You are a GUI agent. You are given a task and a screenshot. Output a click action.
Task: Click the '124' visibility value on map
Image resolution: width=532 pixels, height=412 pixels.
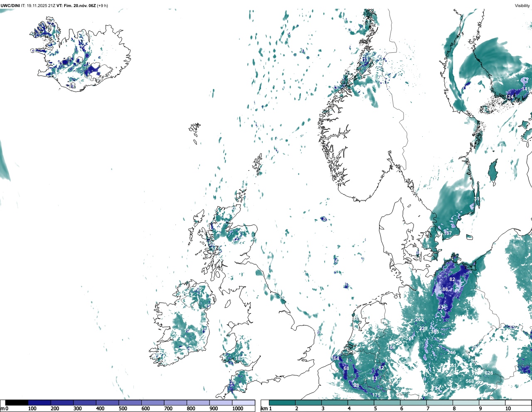510,97
